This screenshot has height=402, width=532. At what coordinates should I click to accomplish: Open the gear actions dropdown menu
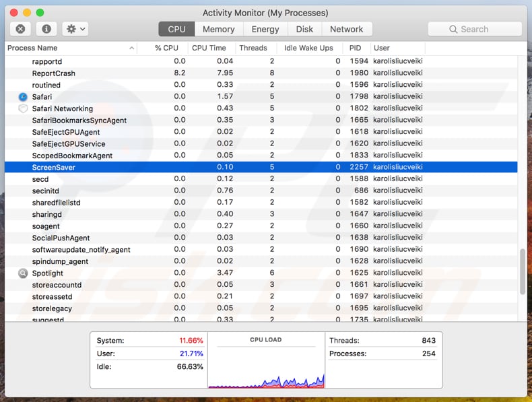coord(75,29)
